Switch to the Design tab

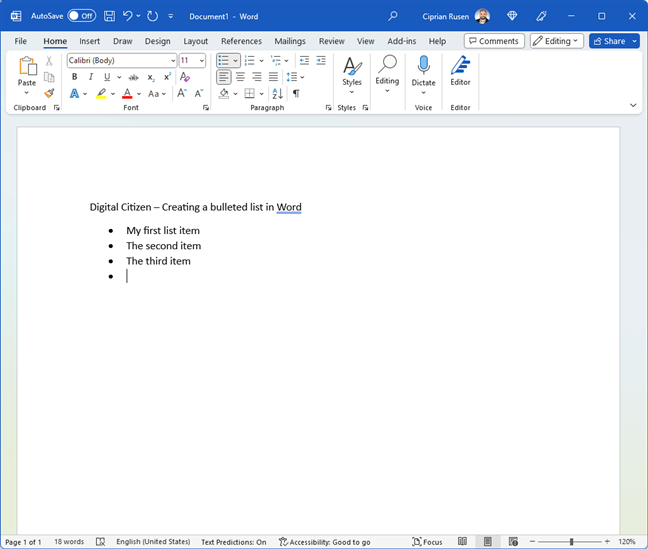[157, 41]
